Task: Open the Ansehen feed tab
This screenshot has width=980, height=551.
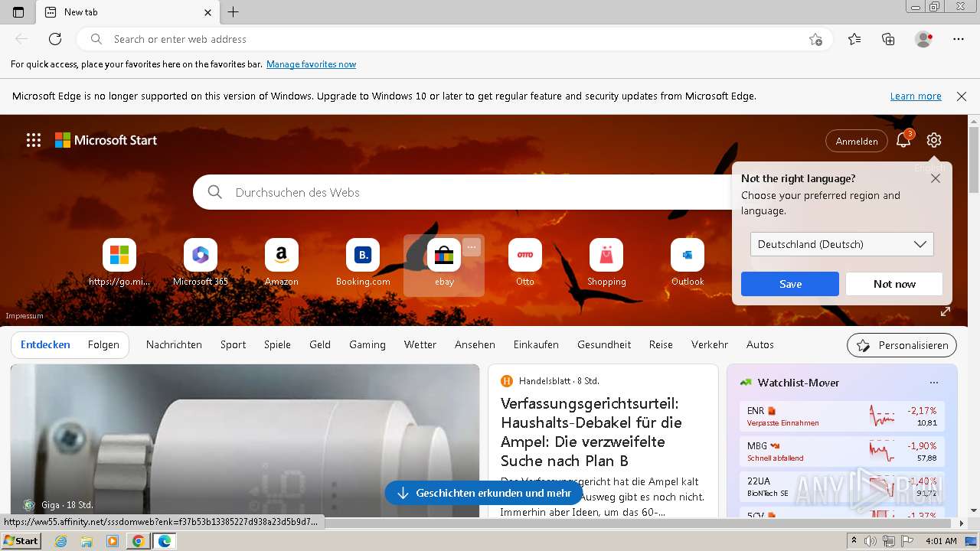Action: tap(475, 344)
